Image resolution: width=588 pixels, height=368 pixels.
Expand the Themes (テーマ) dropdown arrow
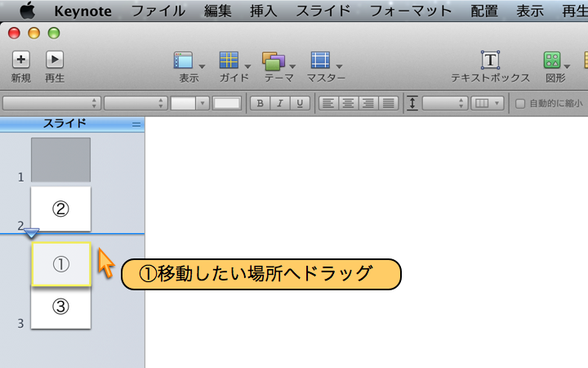coord(292,66)
